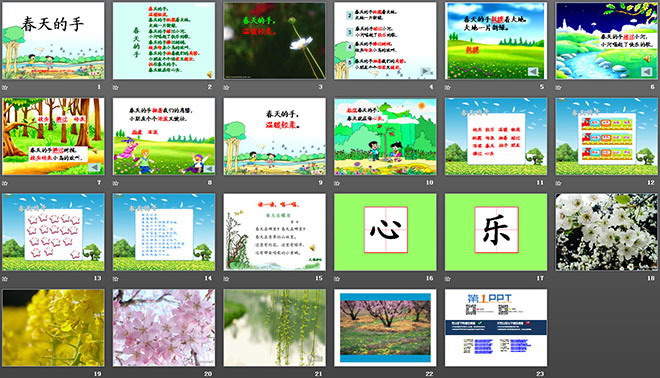The image size is (660, 378).
Task: Click the slide number label 16
Action: pyautogui.click(x=429, y=278)
